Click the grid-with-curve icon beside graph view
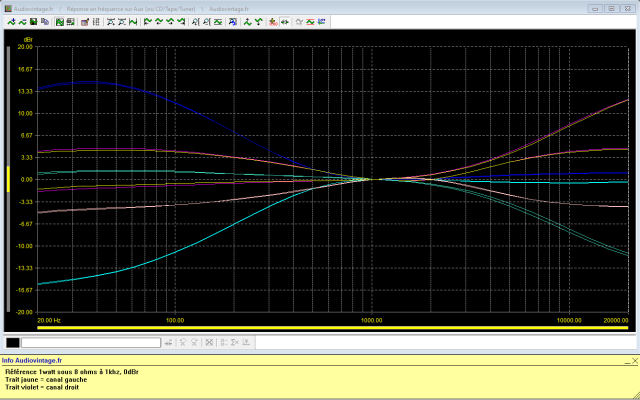Screen dimensions: 640x400 [70, 22]
